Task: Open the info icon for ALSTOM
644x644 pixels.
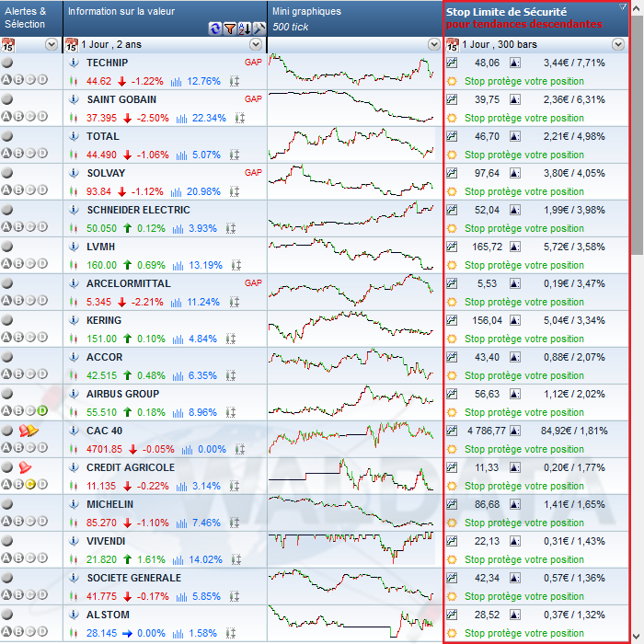Action: click(74, 615)
